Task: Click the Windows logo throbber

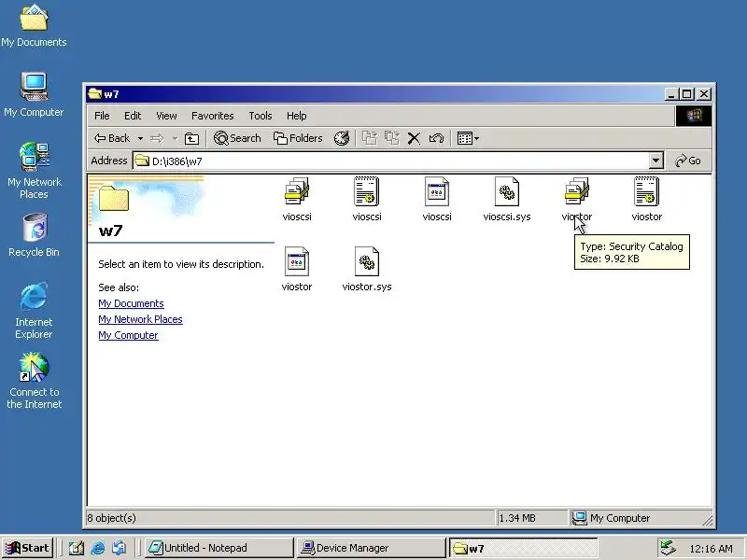Action: point(694,116)
